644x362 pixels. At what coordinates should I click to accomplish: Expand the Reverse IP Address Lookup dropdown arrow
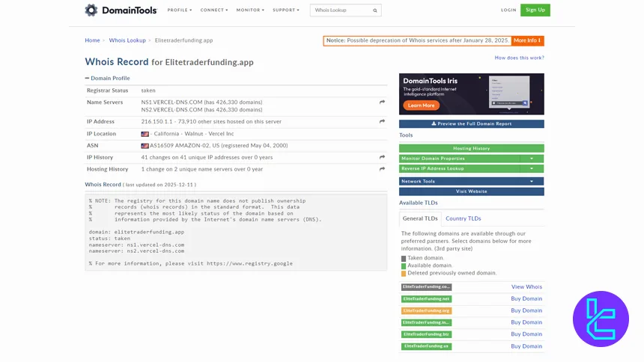(x=532, y=168)
